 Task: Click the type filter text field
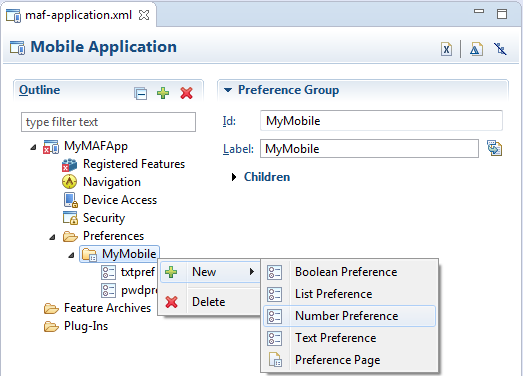108,122
